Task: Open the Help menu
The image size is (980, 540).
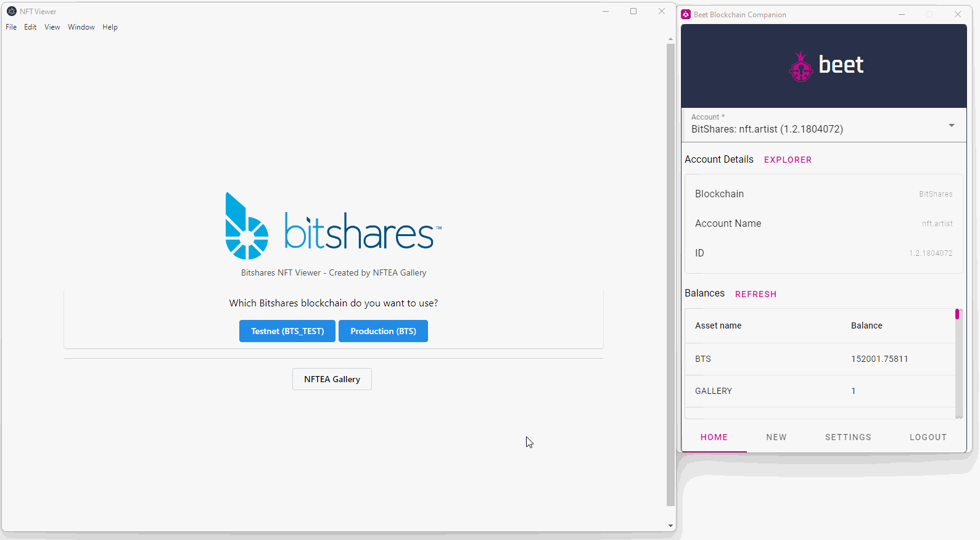Action: pyautogui.click(x=110, y=27)
